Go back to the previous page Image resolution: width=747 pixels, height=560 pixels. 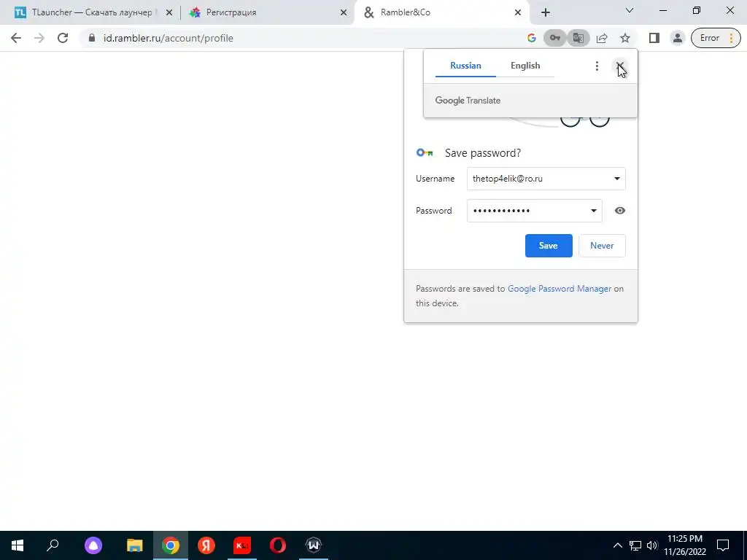[x=16, y=38]
